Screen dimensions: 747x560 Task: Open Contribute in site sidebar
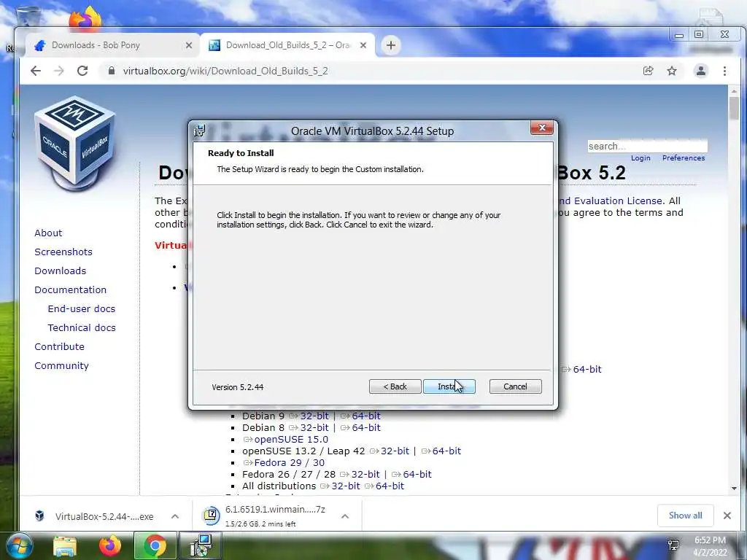coord(59,346)
